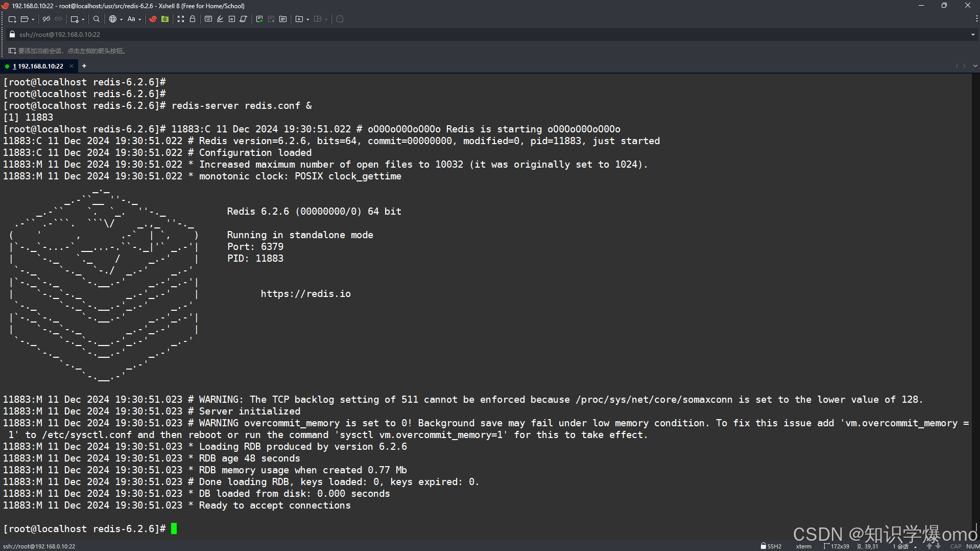
Task: Click Start Logging icon with green arrow
Action: (x=259, y=19)
